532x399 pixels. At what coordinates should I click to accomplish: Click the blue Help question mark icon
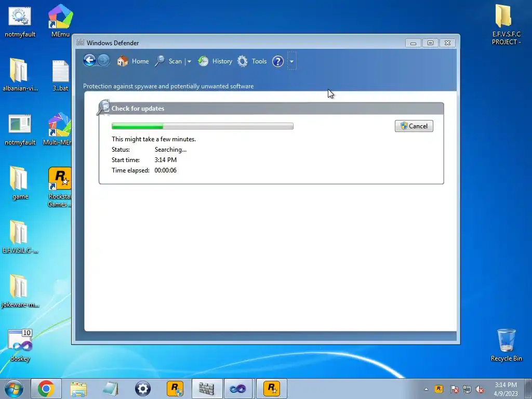278,61
